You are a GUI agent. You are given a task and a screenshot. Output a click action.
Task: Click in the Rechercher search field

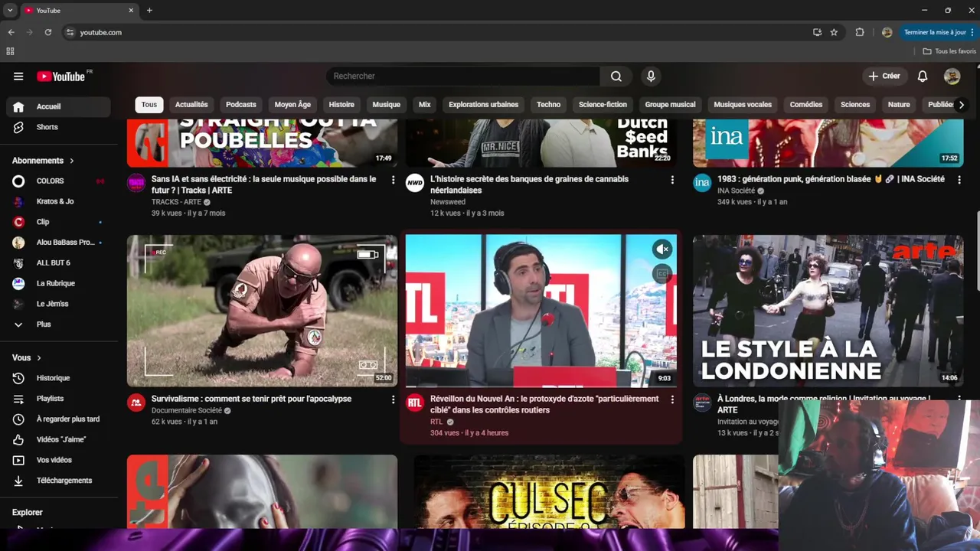coord(463,76)
